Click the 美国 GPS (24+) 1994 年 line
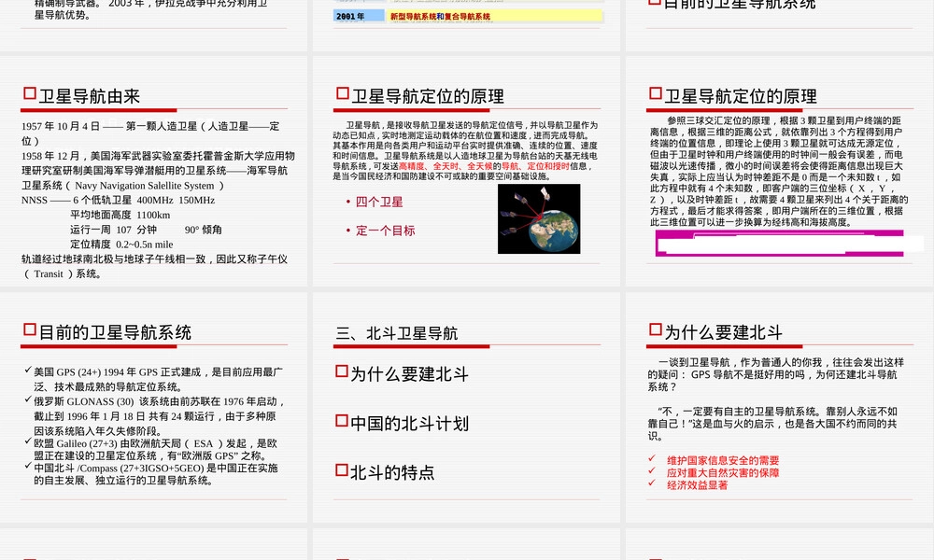This screenshot has width=934, height=560. [158, 372]
